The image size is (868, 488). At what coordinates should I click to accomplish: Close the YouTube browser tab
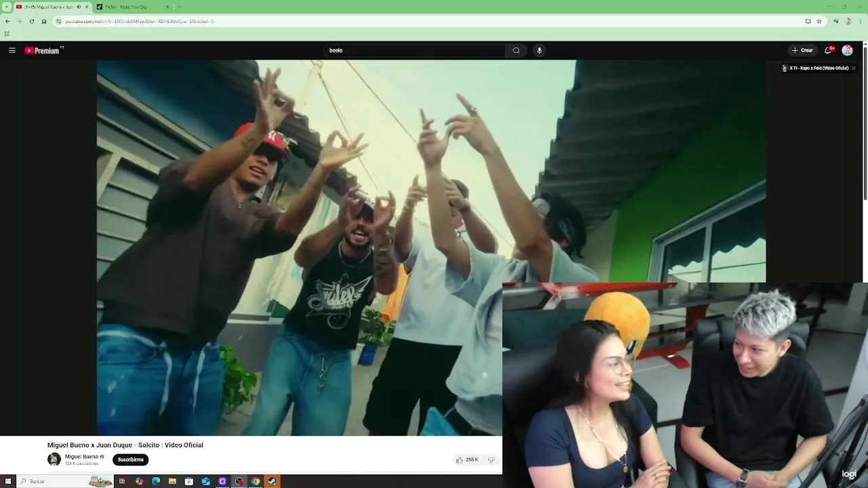87,7
